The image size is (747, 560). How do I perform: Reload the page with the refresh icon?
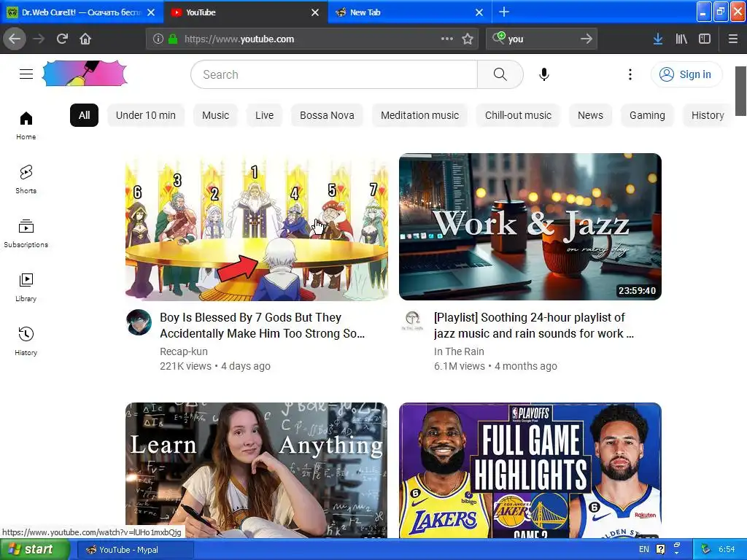(x=62, y=39)
